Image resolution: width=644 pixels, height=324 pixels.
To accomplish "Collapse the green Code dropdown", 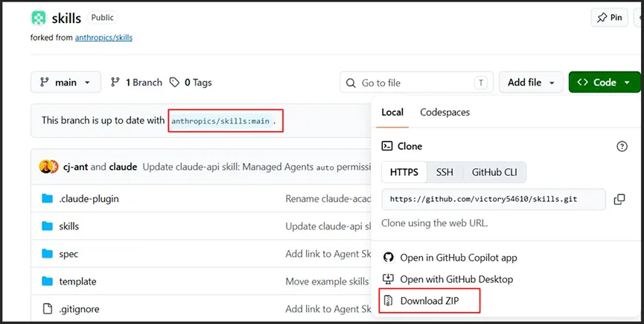I will [604, 82].
